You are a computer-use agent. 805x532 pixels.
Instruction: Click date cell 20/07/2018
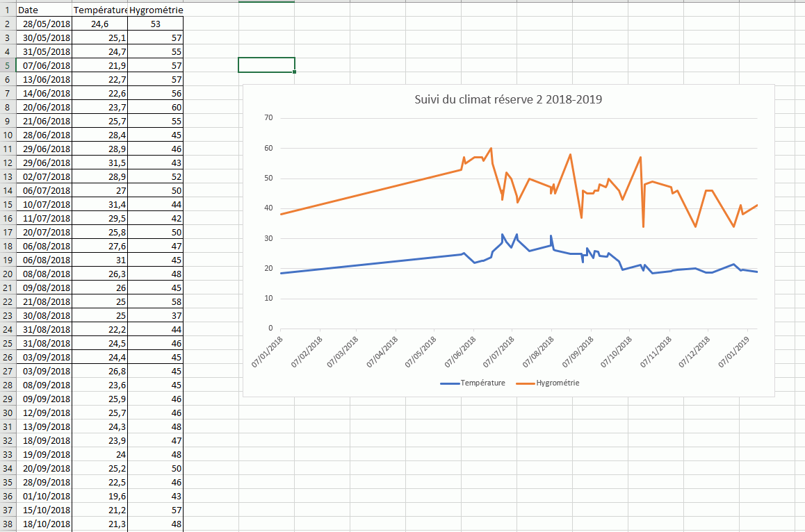(44, 232)
